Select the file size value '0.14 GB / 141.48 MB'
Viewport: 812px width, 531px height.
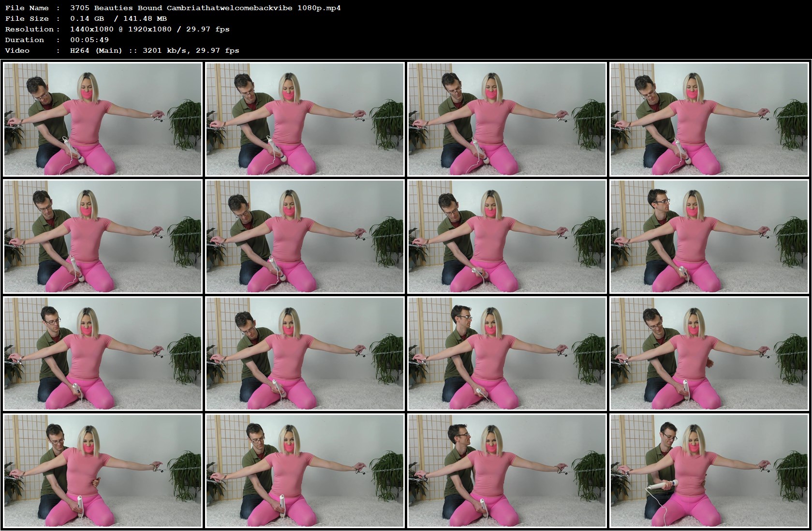(x=118, y=18)
